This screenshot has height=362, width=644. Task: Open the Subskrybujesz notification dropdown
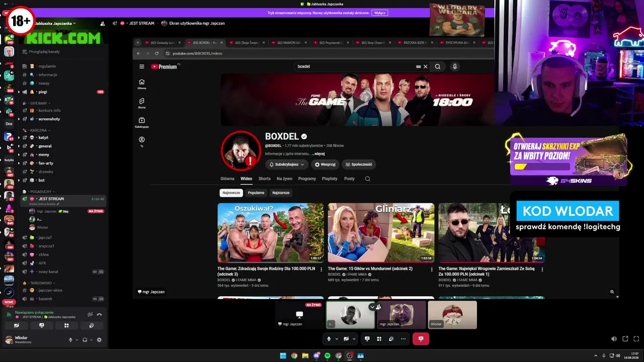point(287,164)
